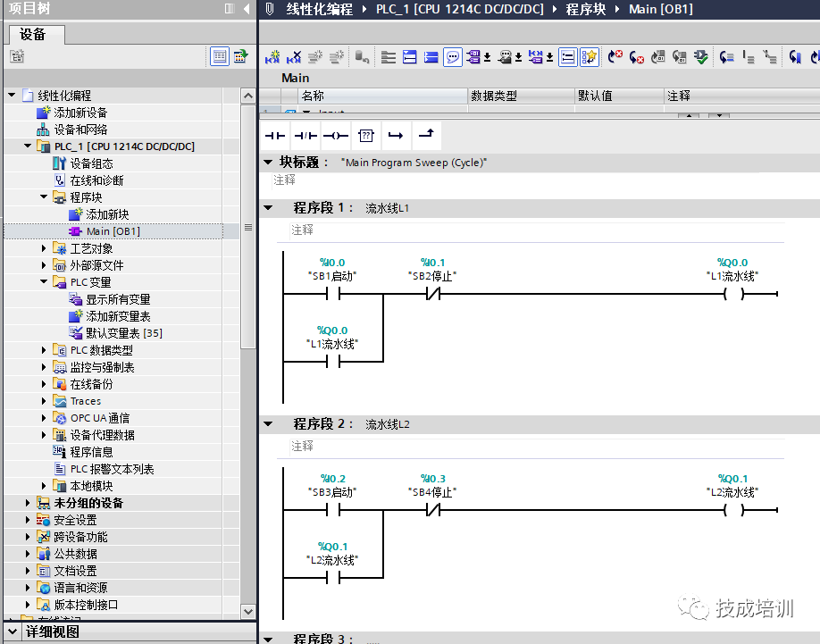820x644 pixels.
Task: Expand the PLC 数据类型 folder
Action: (44, 350)
